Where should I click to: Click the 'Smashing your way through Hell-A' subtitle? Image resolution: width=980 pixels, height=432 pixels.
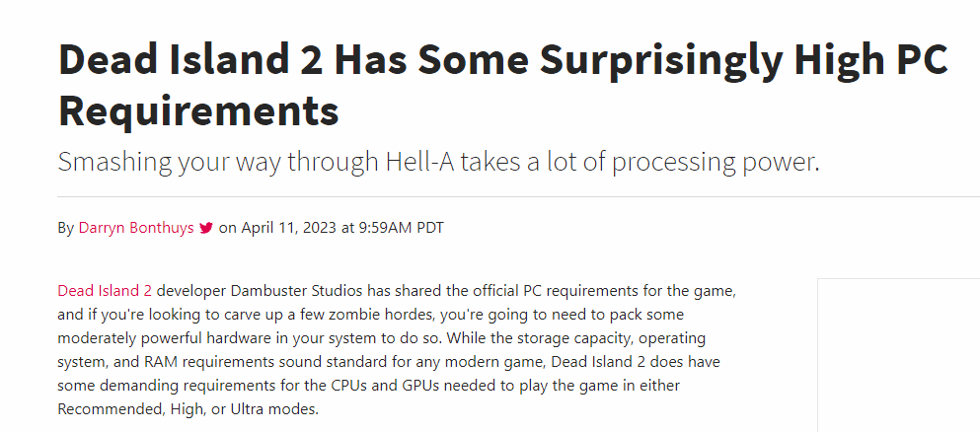pyautogui.click(x=438, y=162)
